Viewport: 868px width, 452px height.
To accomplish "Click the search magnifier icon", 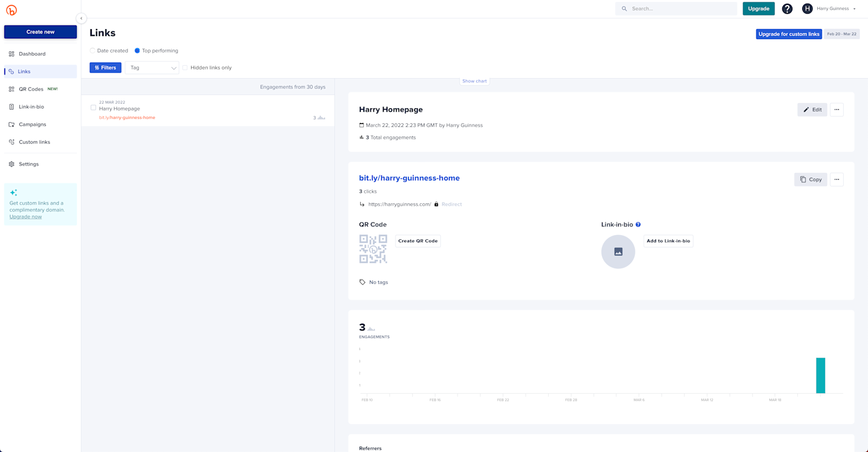I will [624, 9].
